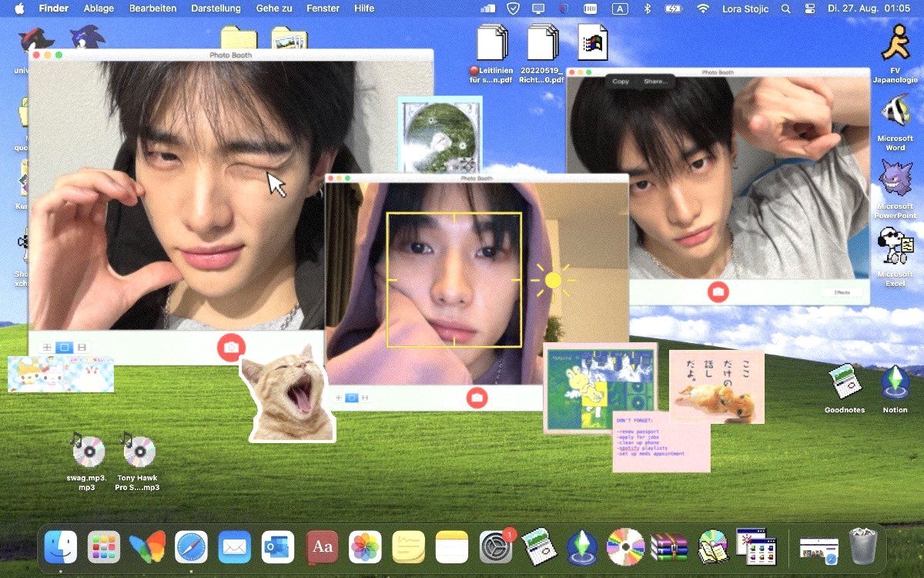Open the swag.mp3 audio file

point(86,452)
